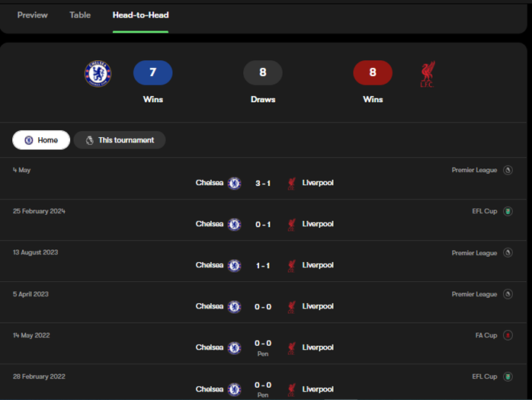This screenshot has height=400, width=532.
Task: Click EFL Cup icon on 28 February 2022 match
Action: (x=508, y=376)
